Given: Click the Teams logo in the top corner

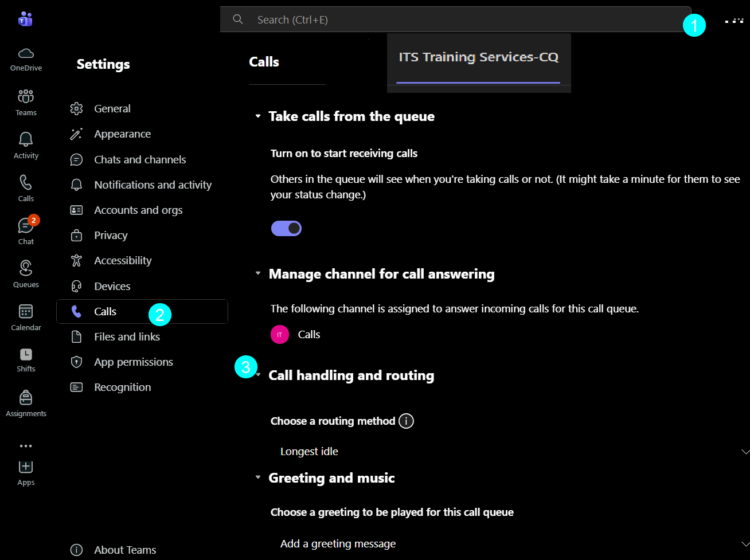Looking at the screenshot, I should tap(25, 19).
